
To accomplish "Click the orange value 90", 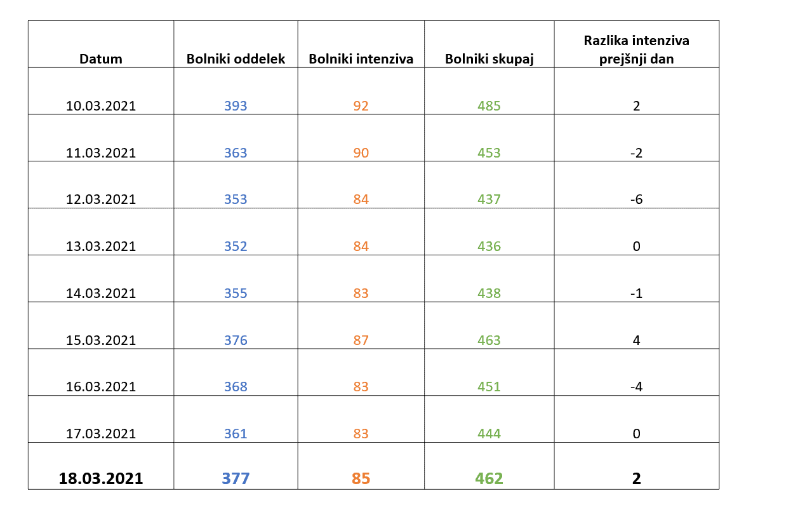I will [x=361, y=153].
